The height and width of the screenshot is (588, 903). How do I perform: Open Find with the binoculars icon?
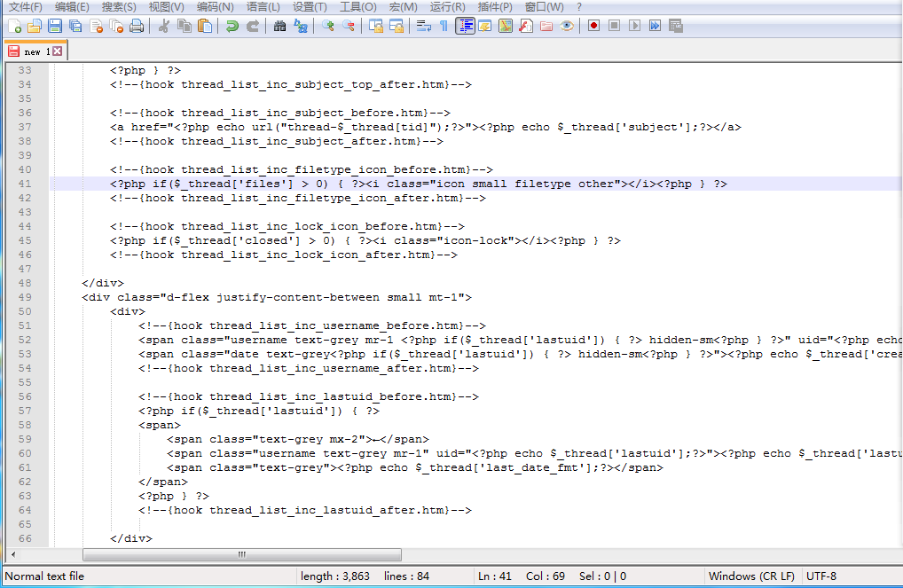(x=280, y=26)
